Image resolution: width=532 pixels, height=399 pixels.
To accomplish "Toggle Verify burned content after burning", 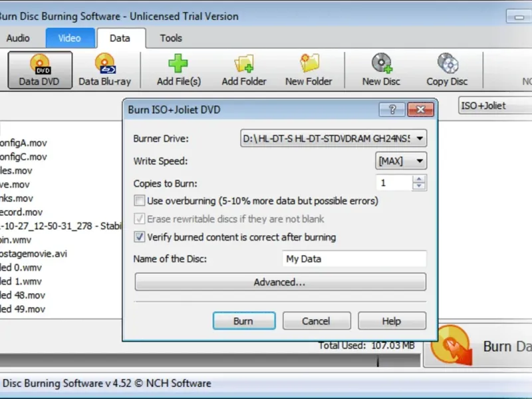I will pos(140,237).
